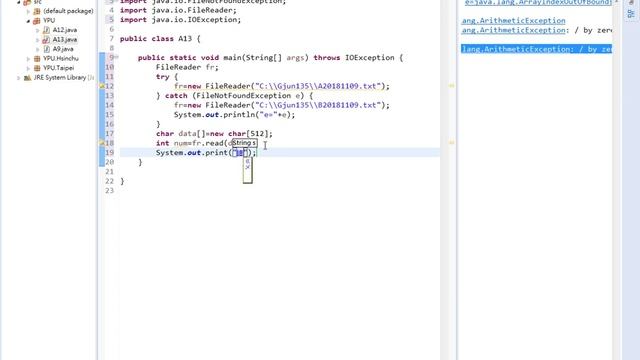640x360 pixels.
Task: Click the A20181109.txt string on line 12
Action: (317, 86)
